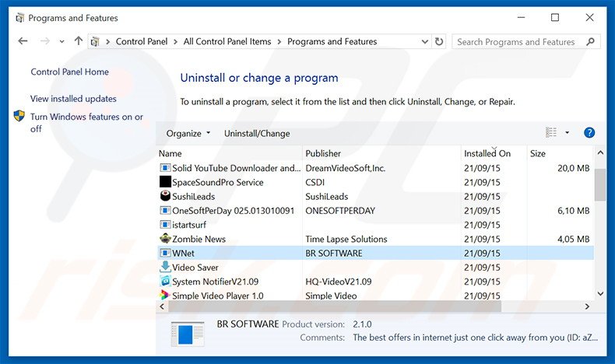
Task: Click the address bar Control Panel icon
Action: coord(95,41)
